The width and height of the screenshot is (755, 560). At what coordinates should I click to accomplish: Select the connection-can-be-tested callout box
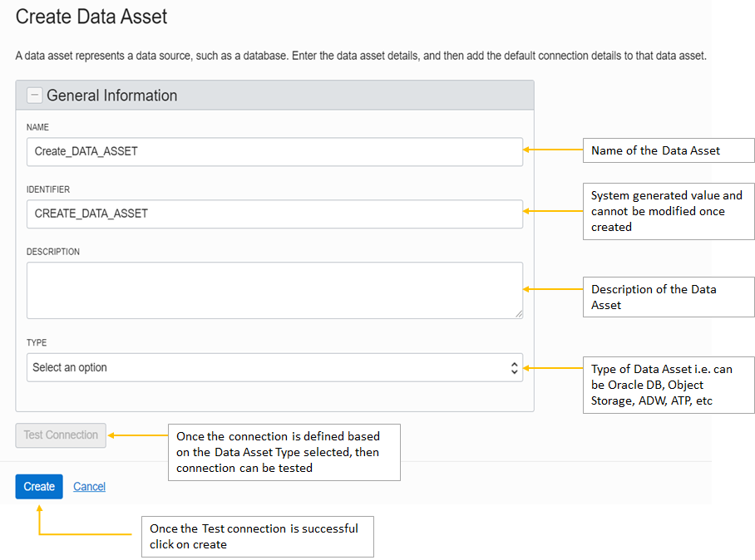pyautogui.click(x=284, y=452)
